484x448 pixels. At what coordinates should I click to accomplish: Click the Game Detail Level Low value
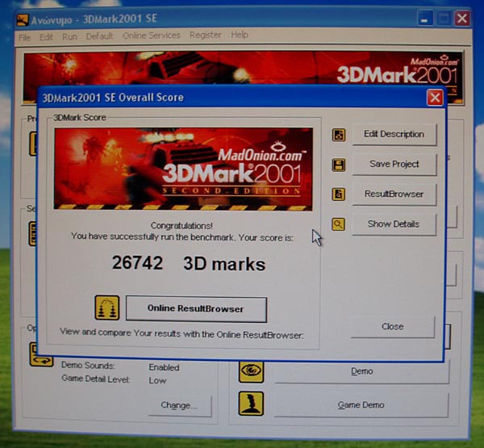coord(157,380)
